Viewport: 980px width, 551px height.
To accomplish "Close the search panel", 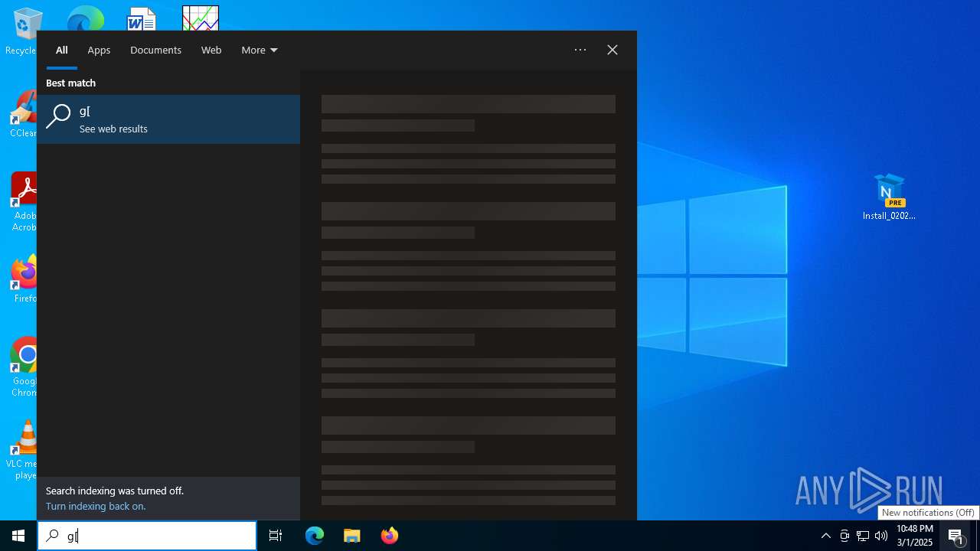I will (612, 50).
